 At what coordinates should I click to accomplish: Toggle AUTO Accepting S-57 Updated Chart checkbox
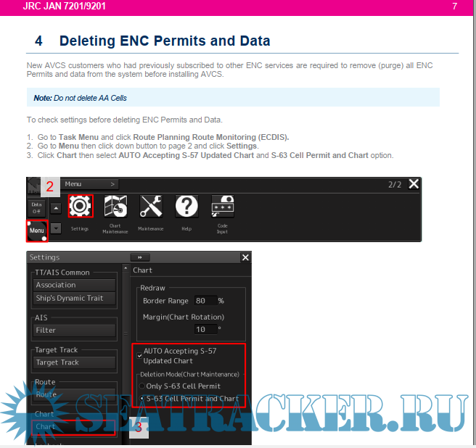point(139,355)
